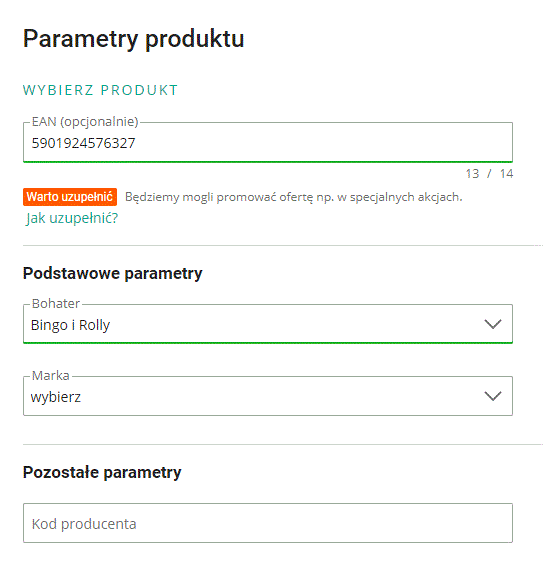This screenshot has height=567, width=543.
Task: Focus the EAN (opcjonalnie) input field
Action: (268, 142)
